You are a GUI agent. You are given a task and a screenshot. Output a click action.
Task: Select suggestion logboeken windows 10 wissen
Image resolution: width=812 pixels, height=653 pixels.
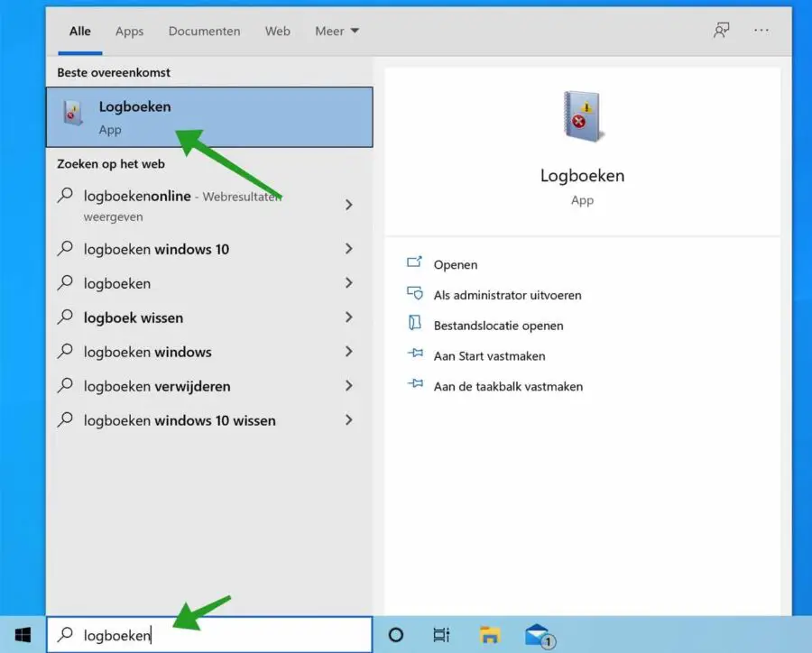pyautogui.click(x=208, y=420)
